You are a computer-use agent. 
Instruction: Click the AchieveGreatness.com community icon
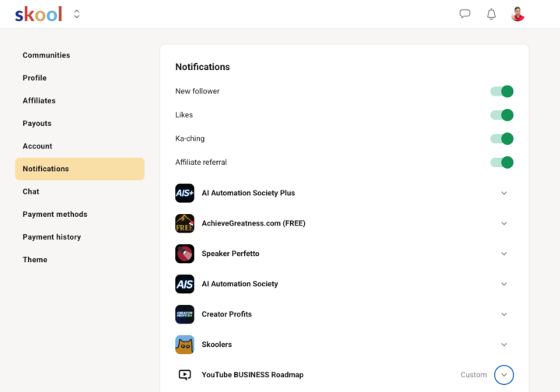coord(184,223)
